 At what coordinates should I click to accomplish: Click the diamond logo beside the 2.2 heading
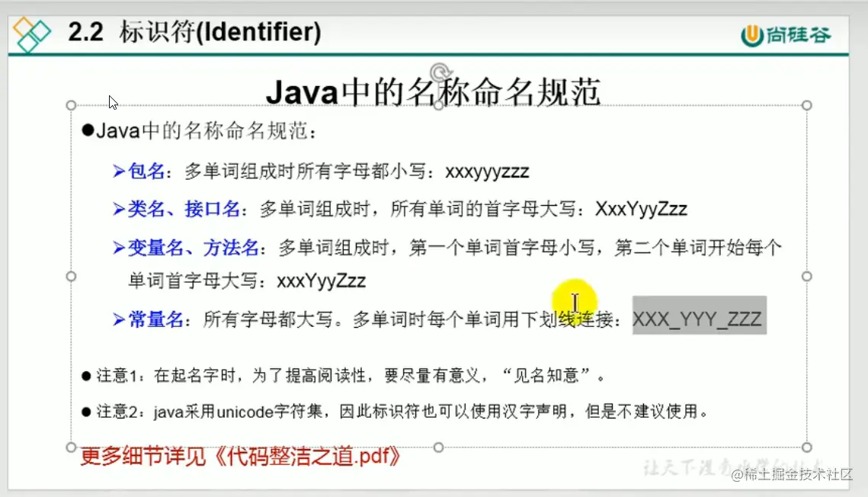[31, 34]
